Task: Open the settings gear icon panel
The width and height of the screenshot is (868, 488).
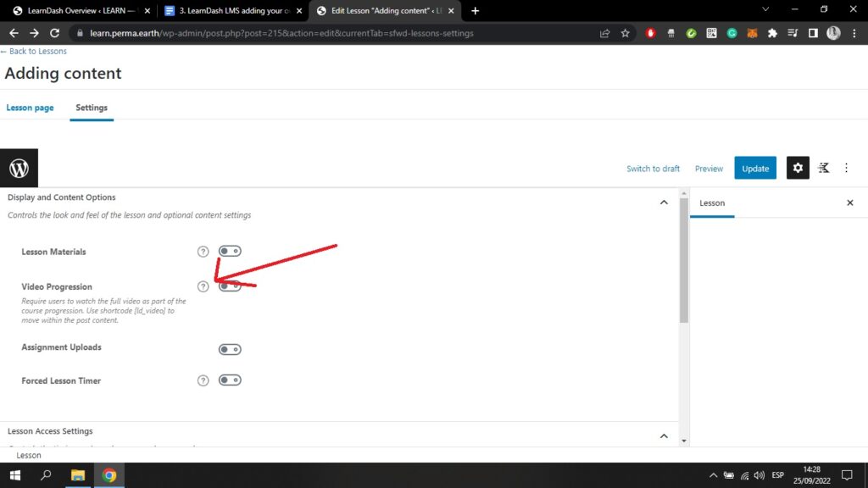Action: 798,168
